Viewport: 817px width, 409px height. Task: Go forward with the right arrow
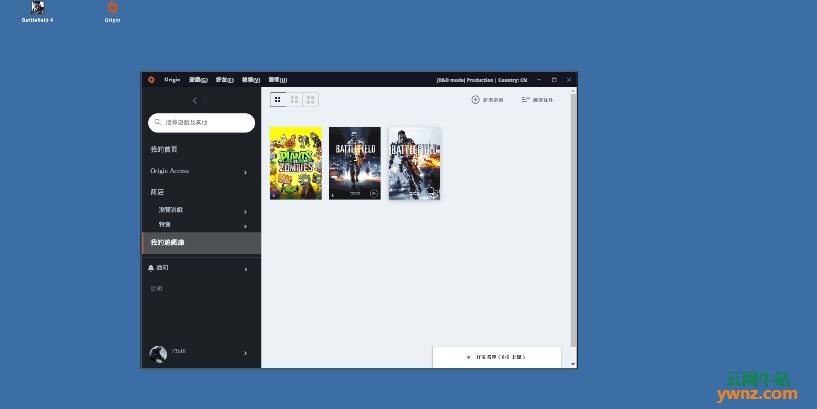(x=205, y=101)
